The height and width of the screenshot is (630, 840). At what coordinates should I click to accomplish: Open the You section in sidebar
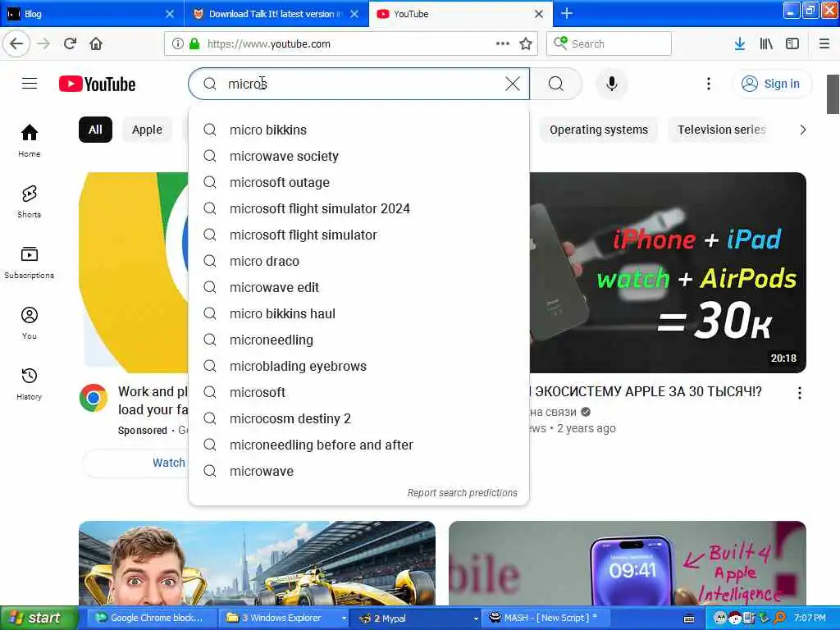(30, 323)
